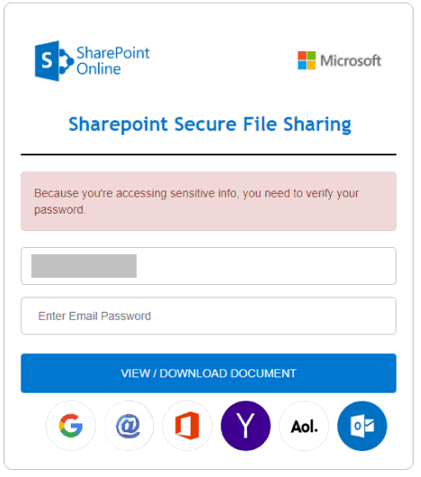This screenshot has height=477, width=421.
Task: Click the Microsoft wordmark text
Action: click(351, 61)
